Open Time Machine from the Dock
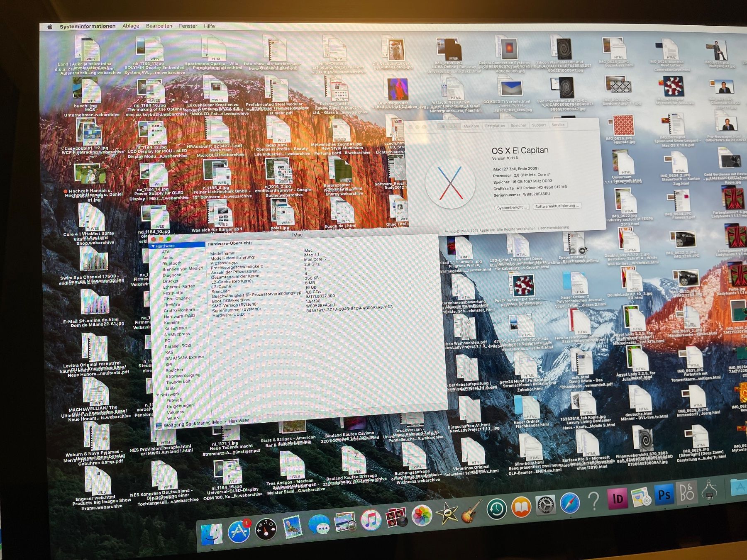Screen dimensions: 747x560 pos(497,509)
